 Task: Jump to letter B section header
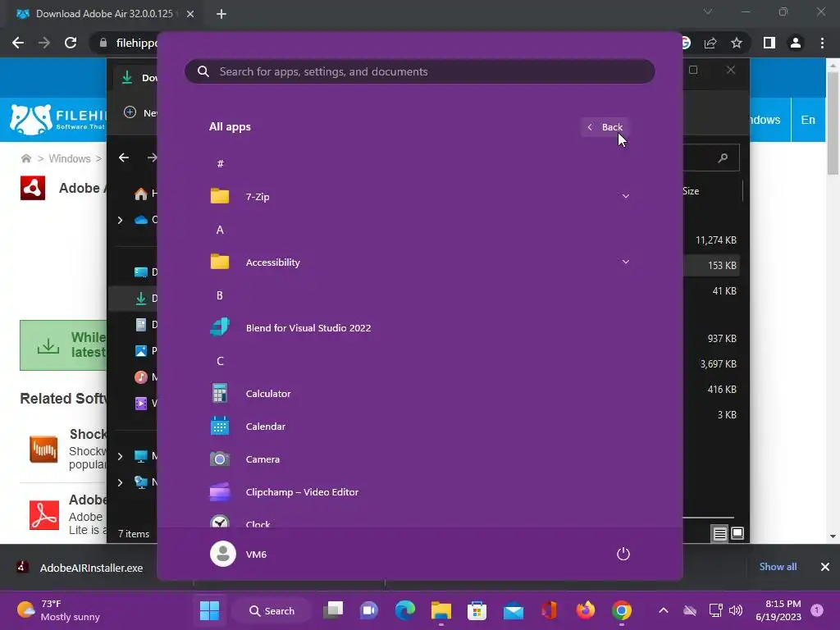pyautogui.click(x=220, y=295)
